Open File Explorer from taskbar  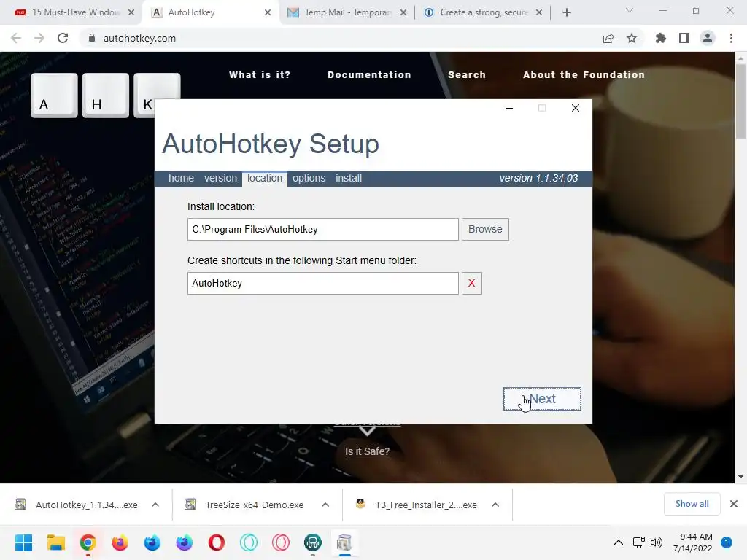click(x=55, y=542)
